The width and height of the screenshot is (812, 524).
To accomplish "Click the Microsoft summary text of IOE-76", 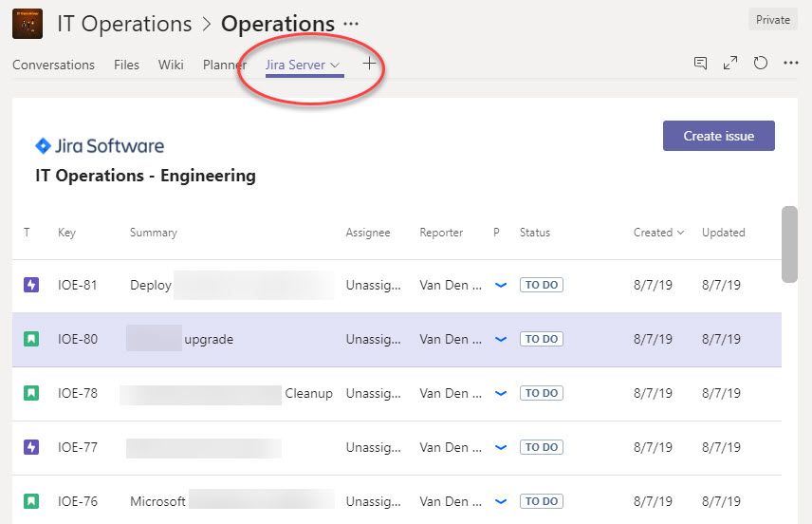I will click(158, 501).
